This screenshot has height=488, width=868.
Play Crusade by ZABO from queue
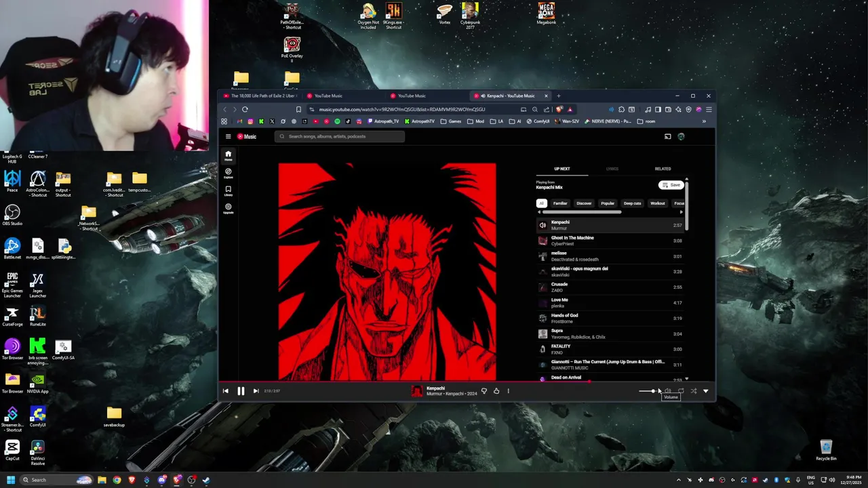(610, 287)
